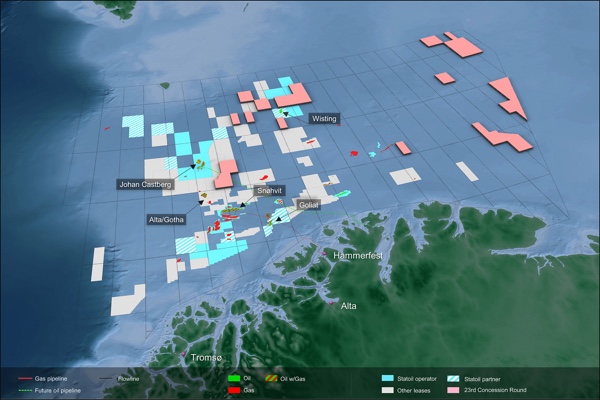Click the arrowhead marker below Johan Castberg blocks
Screen dimensions: 600x400
point(191,166)
